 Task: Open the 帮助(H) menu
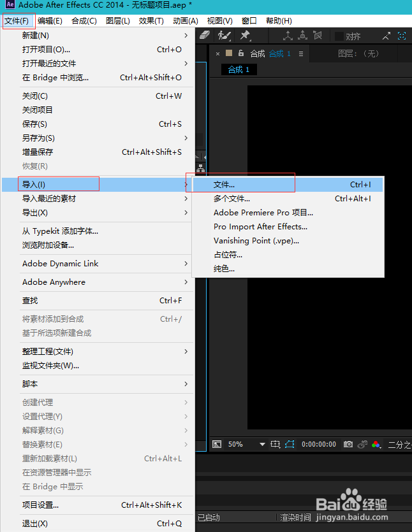[279, 21]
